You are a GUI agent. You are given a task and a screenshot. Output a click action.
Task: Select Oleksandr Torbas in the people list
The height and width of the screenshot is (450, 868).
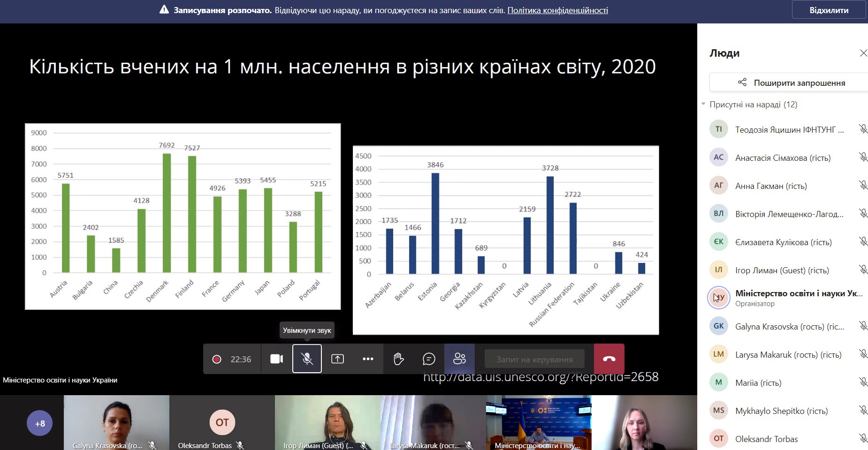point(766,439)
